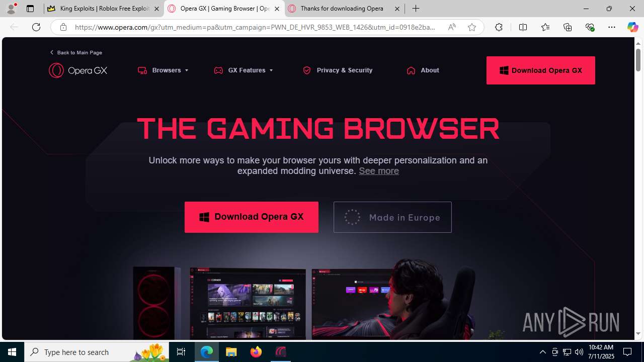Open the network status tray icon
This screenshot has width=644, height=362.
[567, 352]
